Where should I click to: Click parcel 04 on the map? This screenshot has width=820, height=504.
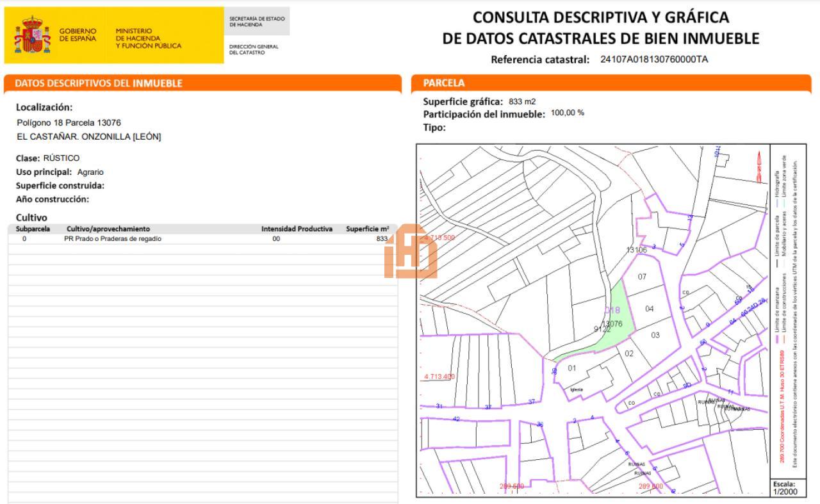[x=650, y=309]
